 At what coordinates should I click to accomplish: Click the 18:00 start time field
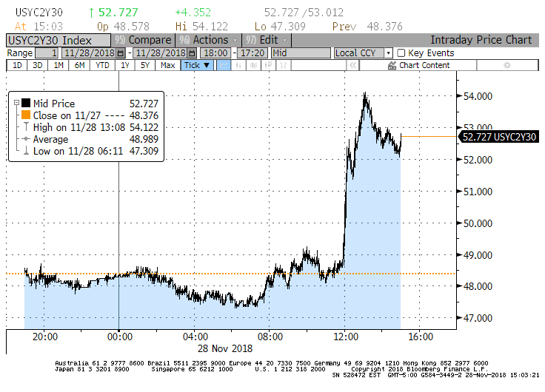tap(215, 53)
